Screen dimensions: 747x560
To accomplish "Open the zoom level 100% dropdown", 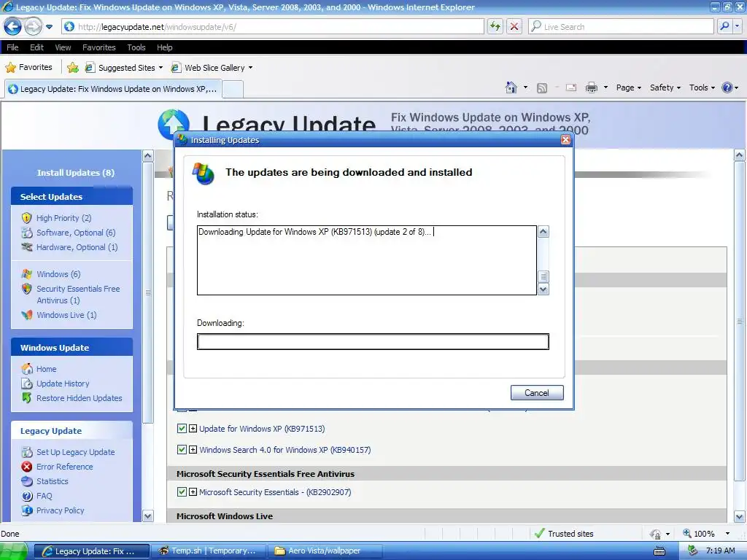I will (727, 534).
